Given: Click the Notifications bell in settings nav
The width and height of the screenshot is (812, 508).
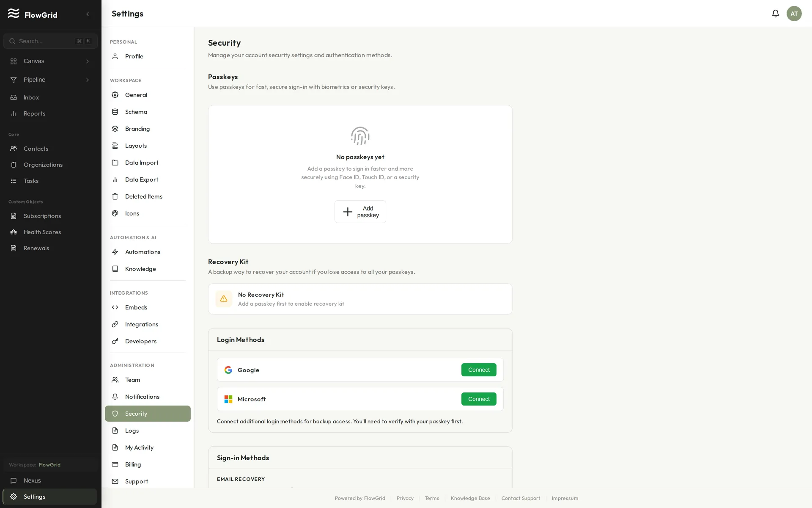Looking at the screenshot, I should click(115, 397).
